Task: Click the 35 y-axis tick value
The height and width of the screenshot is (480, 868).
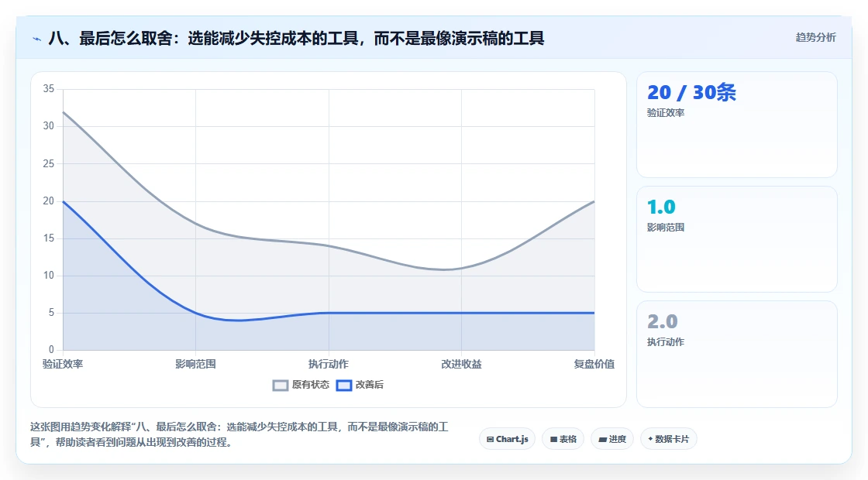Action: tap(49, 89)
